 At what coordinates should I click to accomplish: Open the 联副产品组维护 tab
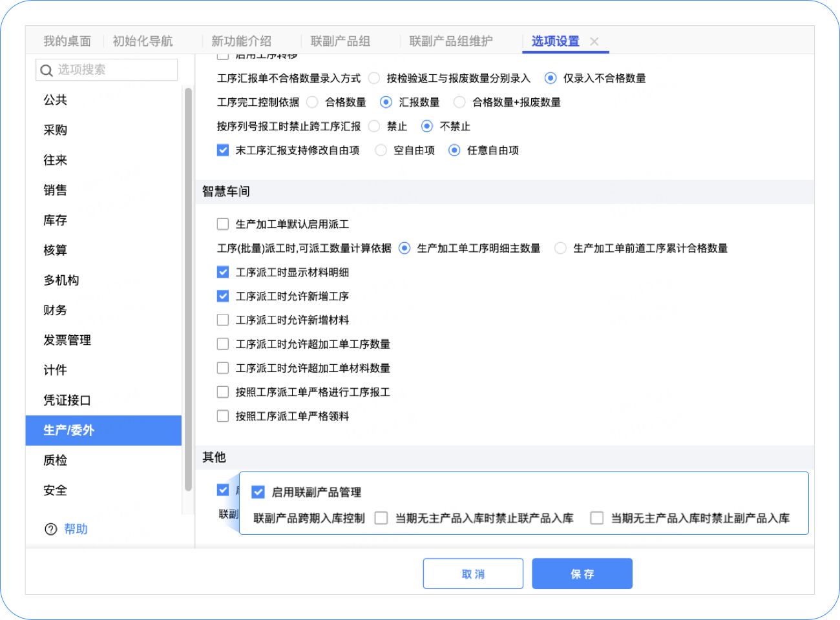[x=451, y=41]
